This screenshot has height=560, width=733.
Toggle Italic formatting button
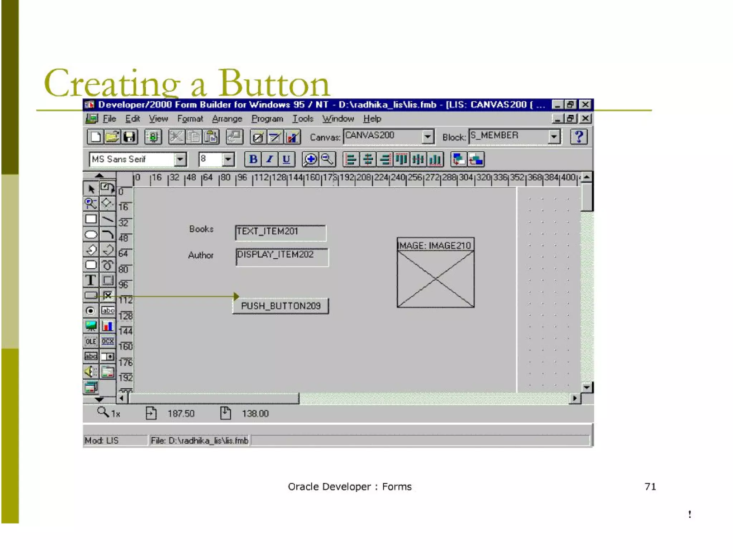[x=270, y=160]
